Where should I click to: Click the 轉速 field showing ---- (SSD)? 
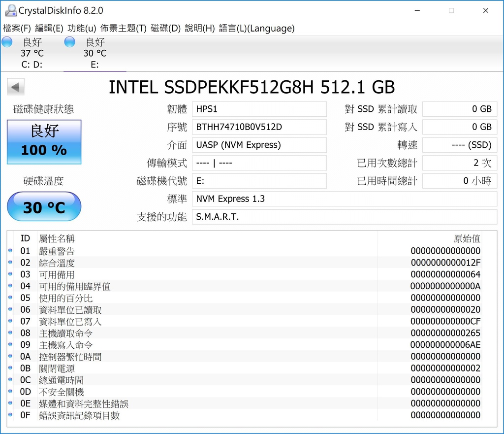coord(460,145)
